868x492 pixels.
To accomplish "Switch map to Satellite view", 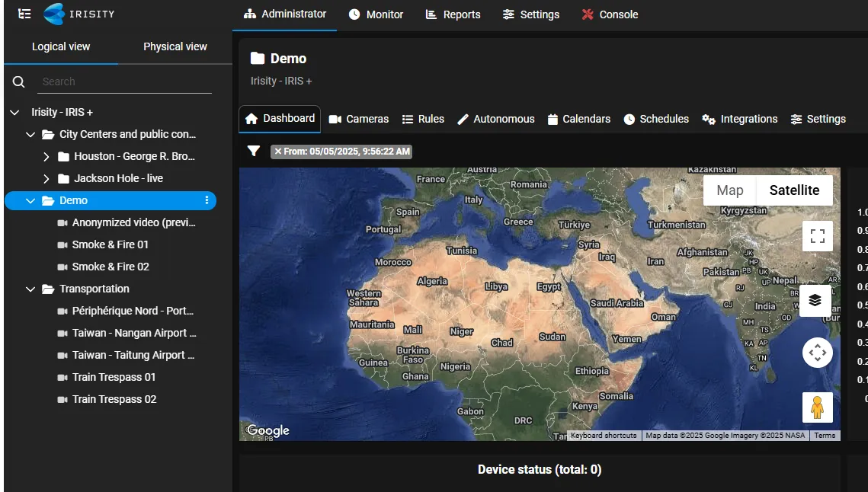I will [794, 190].
